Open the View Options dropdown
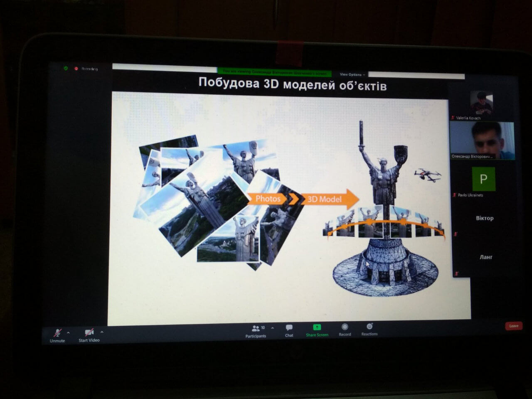The height and width of the screenshot is (399, 532). [x=352, y=74]
